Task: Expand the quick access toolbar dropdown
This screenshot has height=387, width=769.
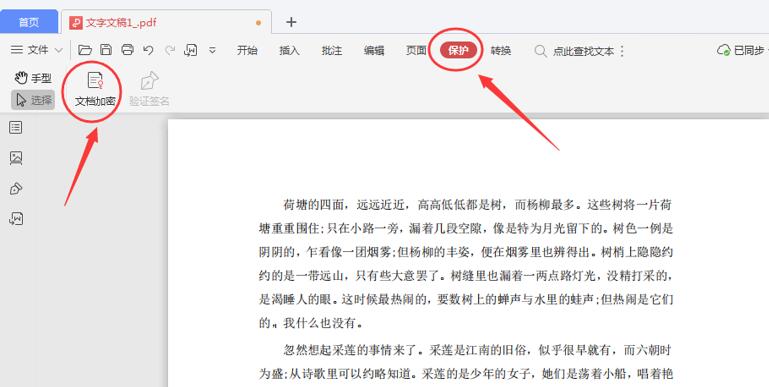Action: tap(212, 50)
